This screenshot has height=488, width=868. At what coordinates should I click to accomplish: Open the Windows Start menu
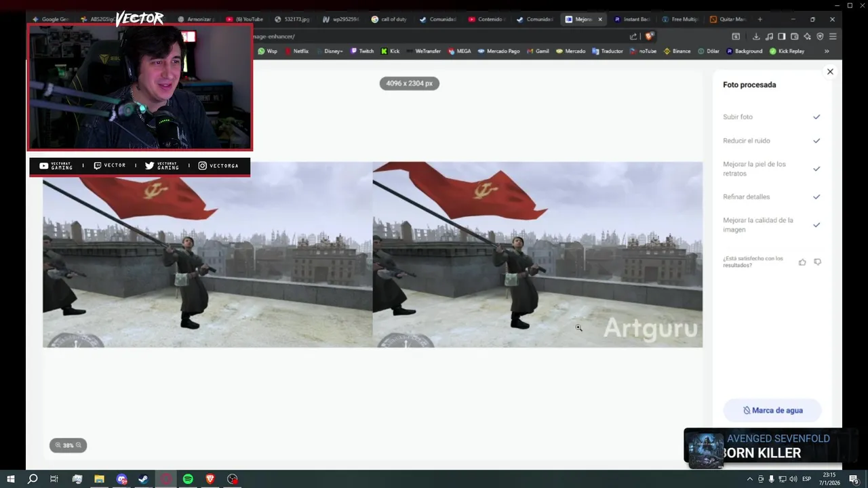pyautogui.click(x=10, y=479)
